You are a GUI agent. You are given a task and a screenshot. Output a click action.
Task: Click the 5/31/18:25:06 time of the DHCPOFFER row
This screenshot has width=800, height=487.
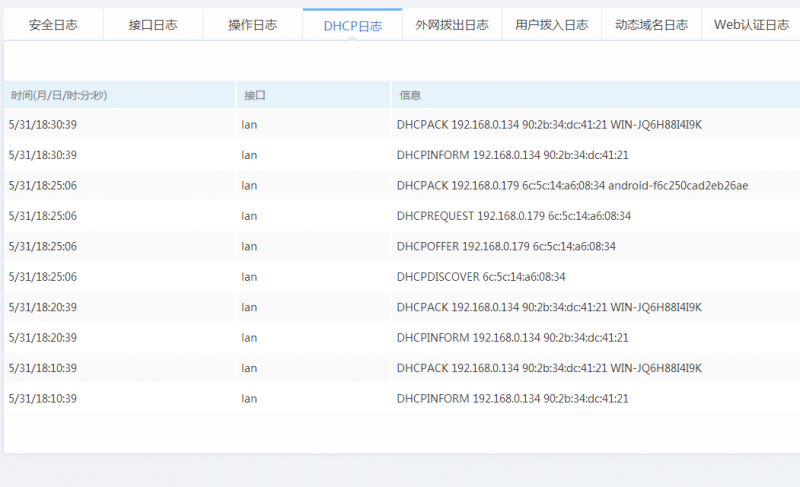pyautogui.click(x=42, y=247)
